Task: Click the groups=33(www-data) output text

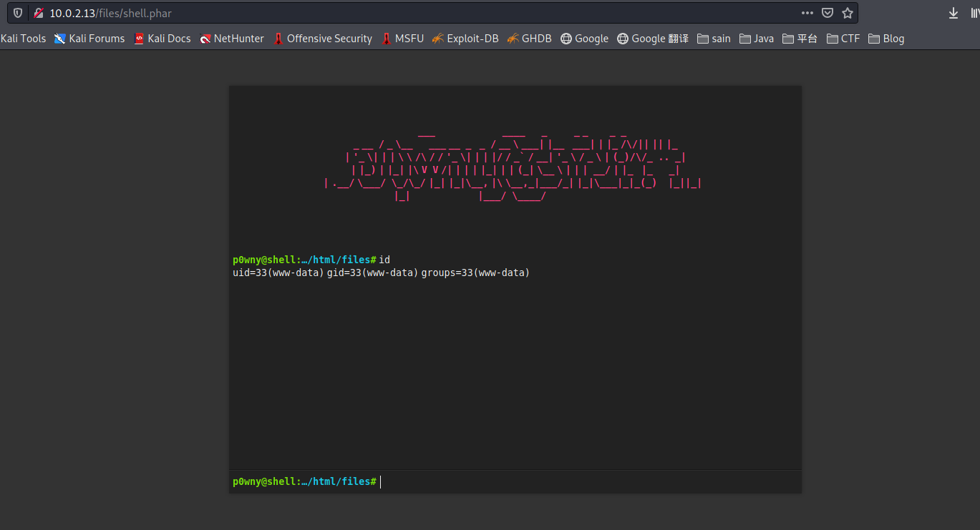Action: pos(475,273)
